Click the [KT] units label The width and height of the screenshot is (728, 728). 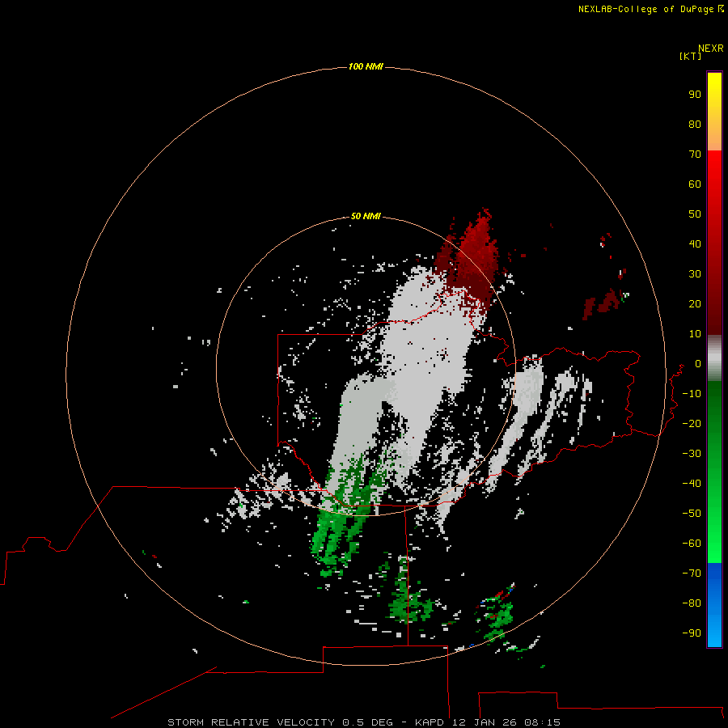(690, 56)
